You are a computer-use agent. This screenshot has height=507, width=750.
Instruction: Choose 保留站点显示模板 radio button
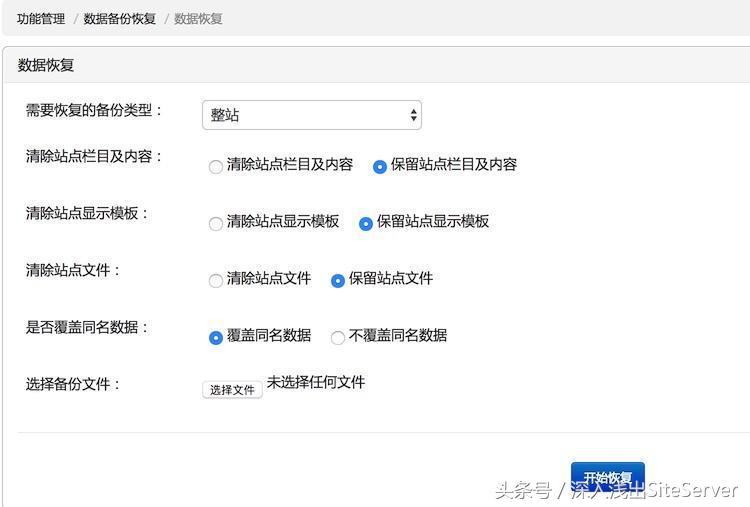pos(366,223)
